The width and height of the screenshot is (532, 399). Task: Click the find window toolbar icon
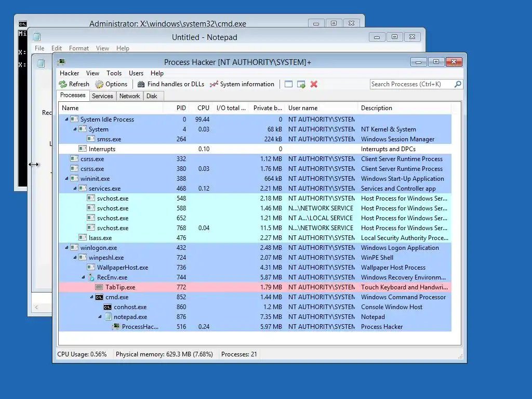288,84
